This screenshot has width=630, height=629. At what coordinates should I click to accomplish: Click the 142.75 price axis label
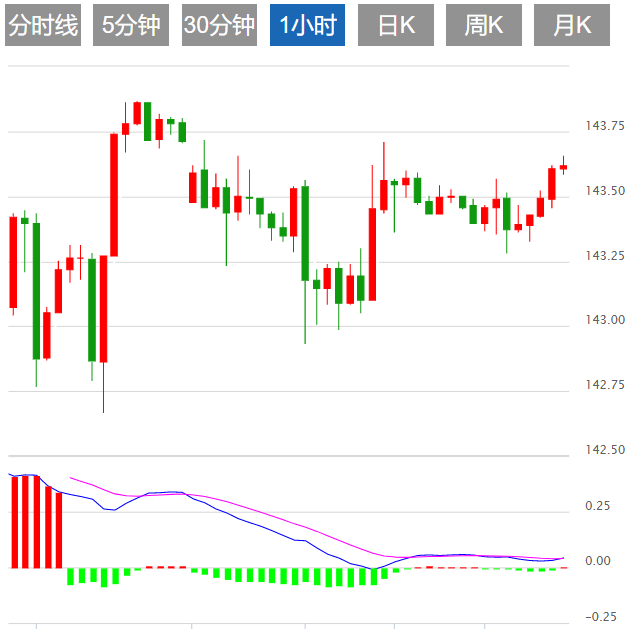606,385
